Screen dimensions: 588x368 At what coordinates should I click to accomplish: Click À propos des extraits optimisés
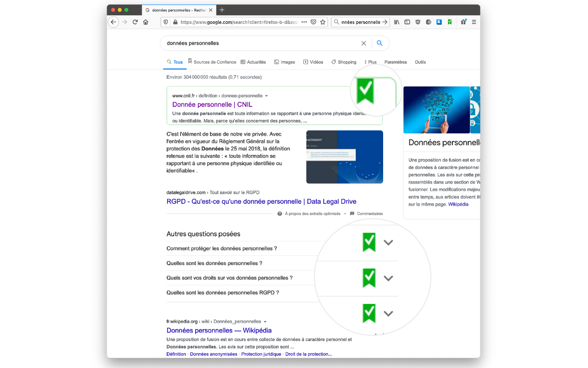click(313, 213)
